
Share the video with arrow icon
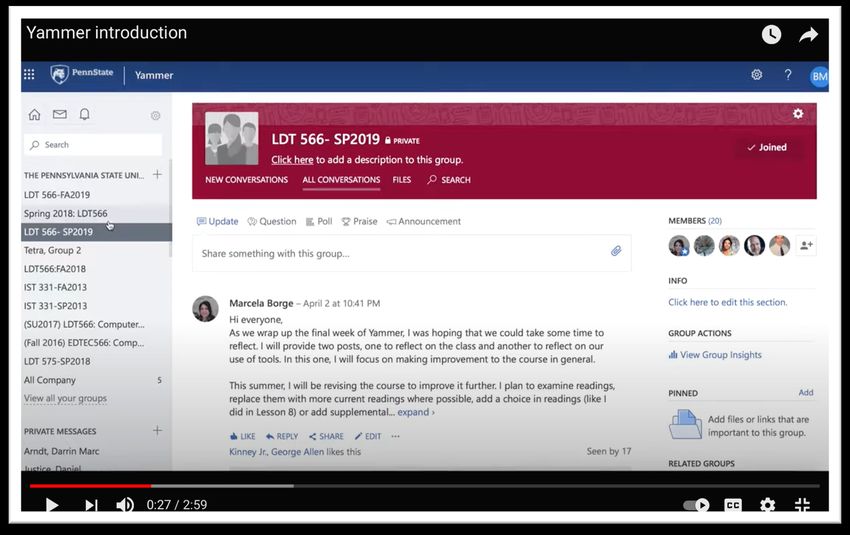coord(808,35)
